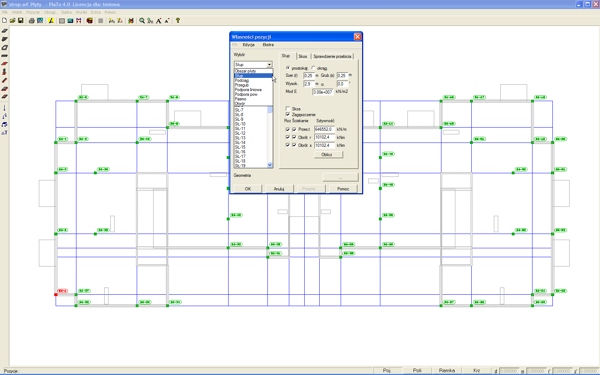The width and height of the screenshot is (600, 375).
Task: Click the Ramka status bar button
Action: point(447,370)
